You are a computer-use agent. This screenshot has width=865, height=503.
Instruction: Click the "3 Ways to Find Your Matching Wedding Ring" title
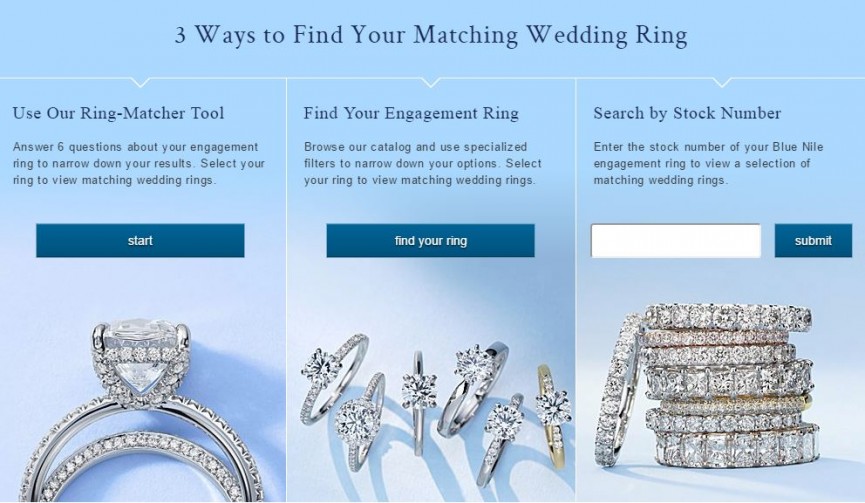[431, 34]
